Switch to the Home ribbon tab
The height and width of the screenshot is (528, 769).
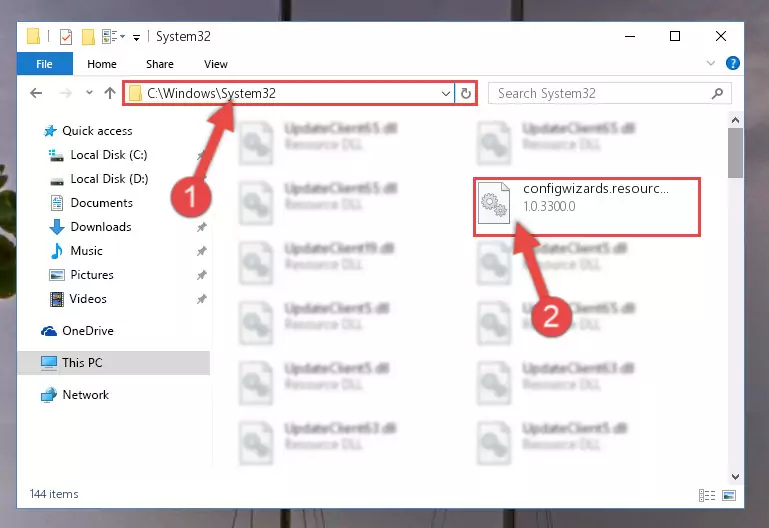point(102,64)
